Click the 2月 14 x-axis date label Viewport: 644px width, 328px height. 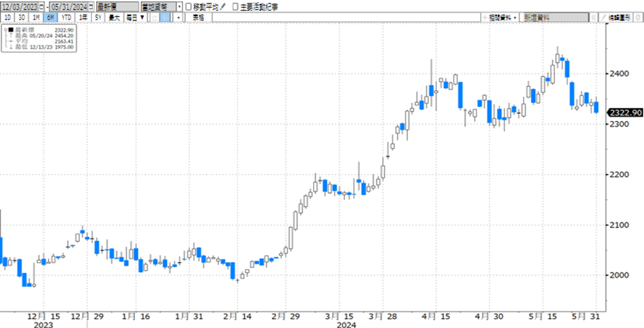coord(237,316)
